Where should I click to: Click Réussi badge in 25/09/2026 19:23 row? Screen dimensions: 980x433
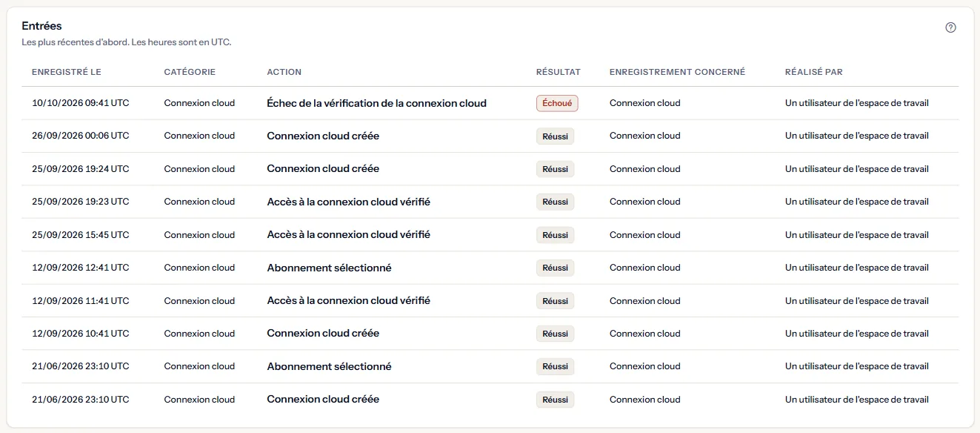[555, 202]
